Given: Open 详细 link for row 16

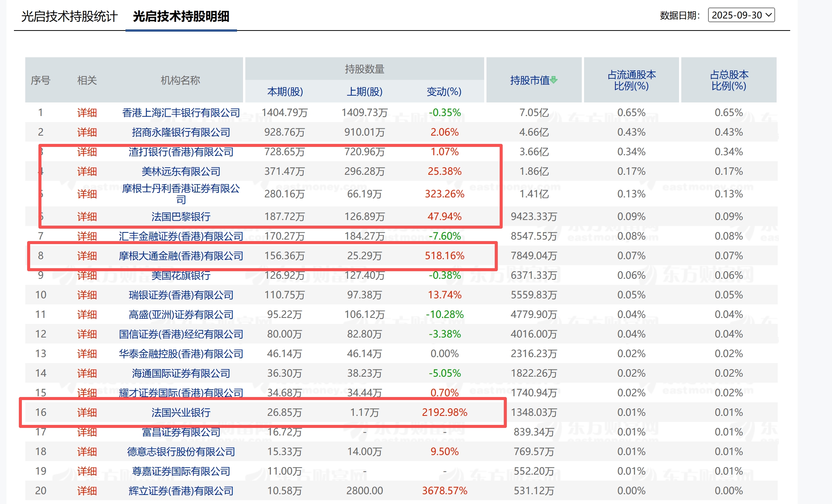Looking at the screenshot, I should tap(87, 412).
